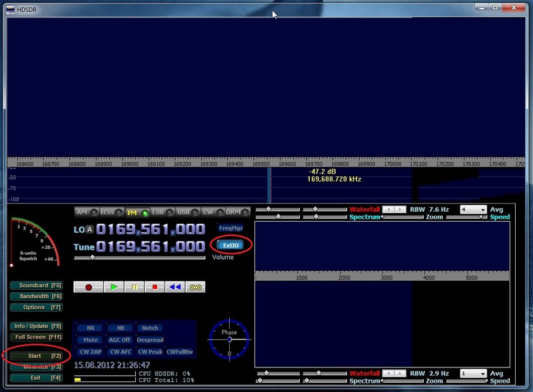The image size is (533, 392).
Task: Toggle NB noise blanker
Action: [x=121, y=328]
